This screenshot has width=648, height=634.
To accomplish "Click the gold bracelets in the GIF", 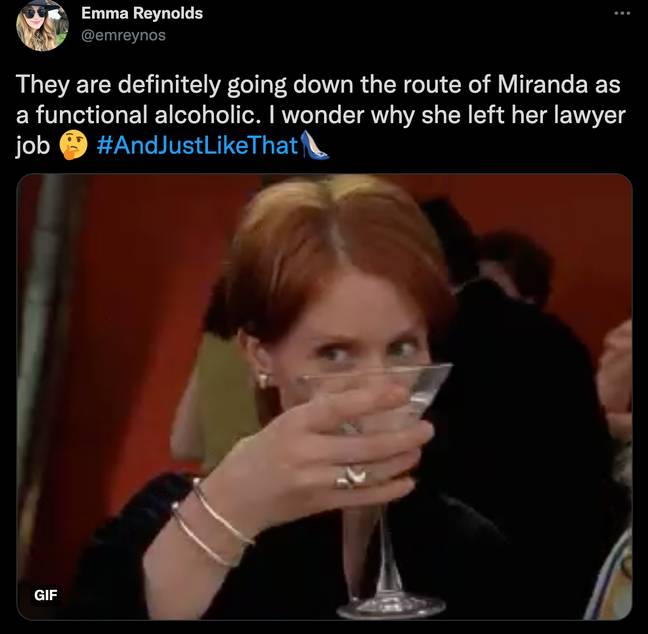I will point(211,523).
